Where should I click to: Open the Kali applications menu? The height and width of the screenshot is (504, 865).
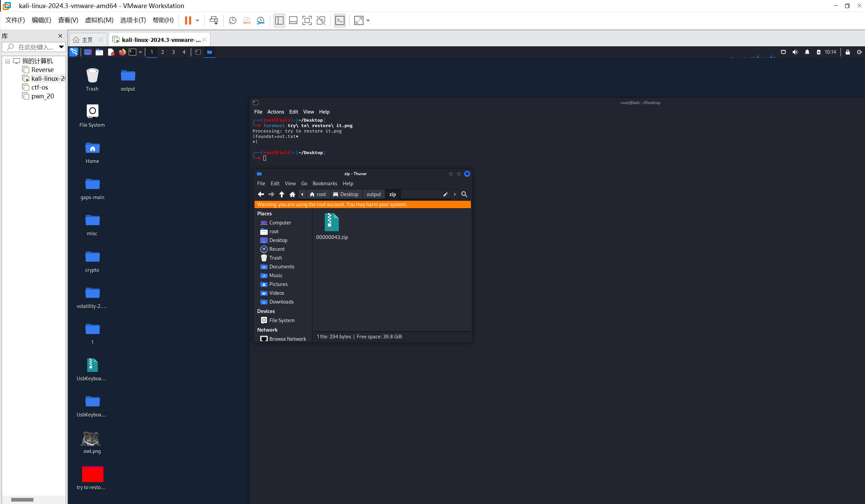click(74, 52)
